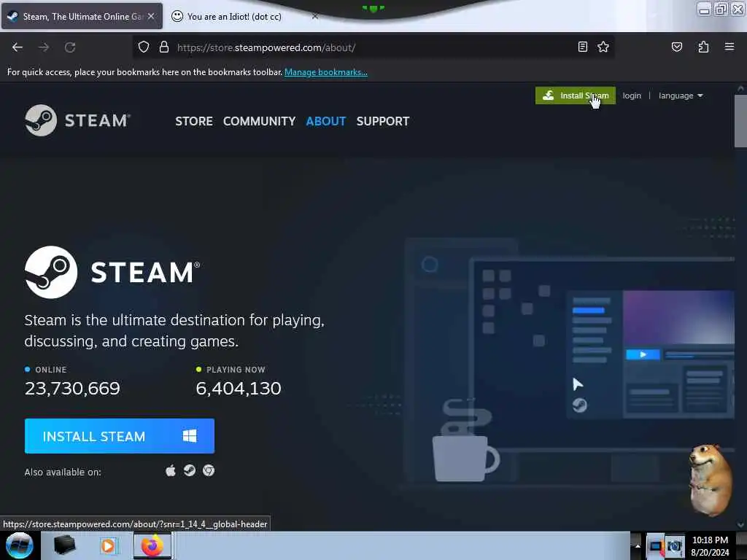The height and width of the screenshot is (560, 747).
Task: Toggle reader view icon in address bar
Action: (x=583, y=47)
